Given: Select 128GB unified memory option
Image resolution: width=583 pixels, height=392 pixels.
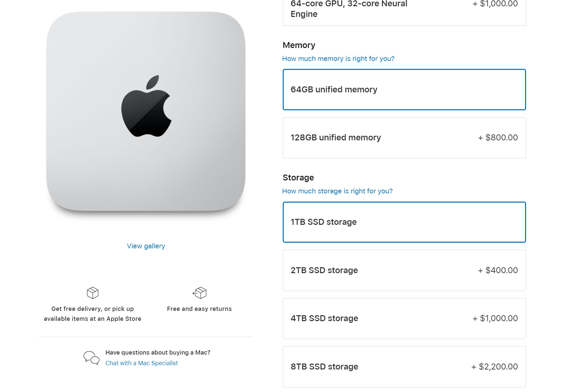Looking at the screenshot, I should tap(404, 138).
